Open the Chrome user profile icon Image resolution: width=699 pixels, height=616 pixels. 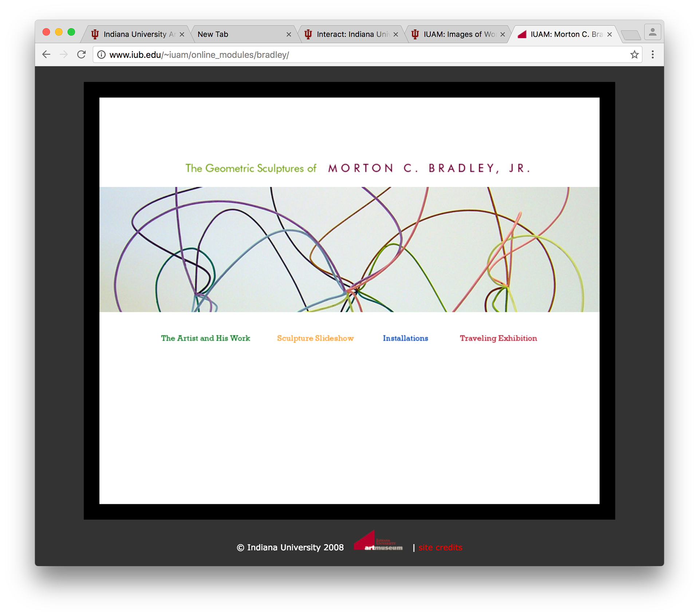pos(652,32)
